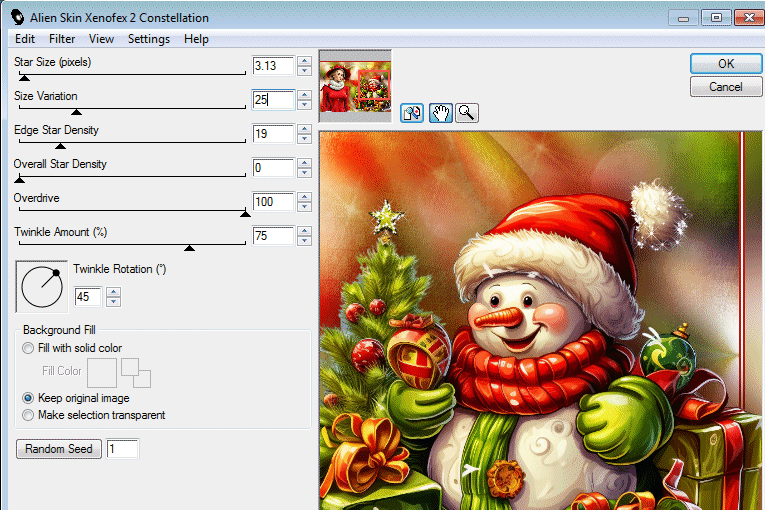
Task: Increase Overdrive value with up arrow
Action: [304, 197]
